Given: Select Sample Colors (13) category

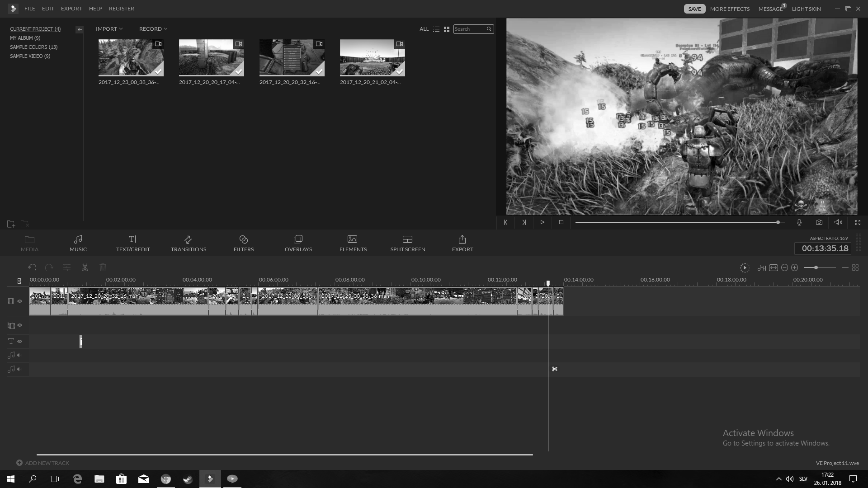Looking at the screenshot, I should 34,47.
